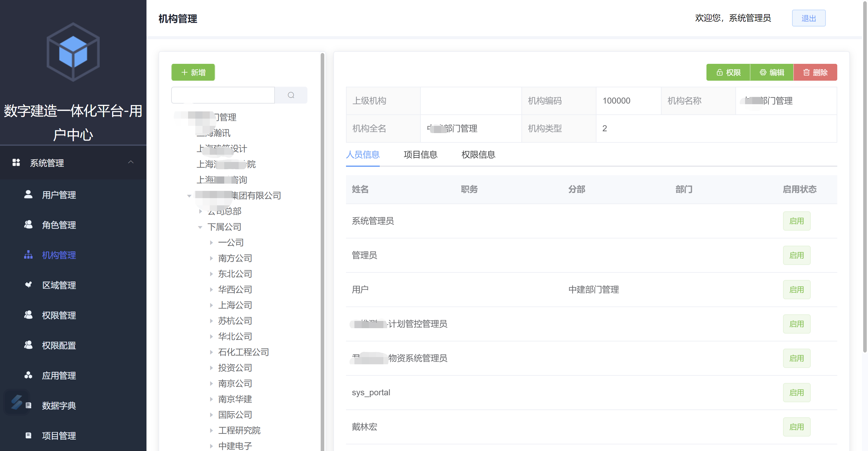
Task: Collapse the 下属公司 tree node
Action: click(200, 227)
